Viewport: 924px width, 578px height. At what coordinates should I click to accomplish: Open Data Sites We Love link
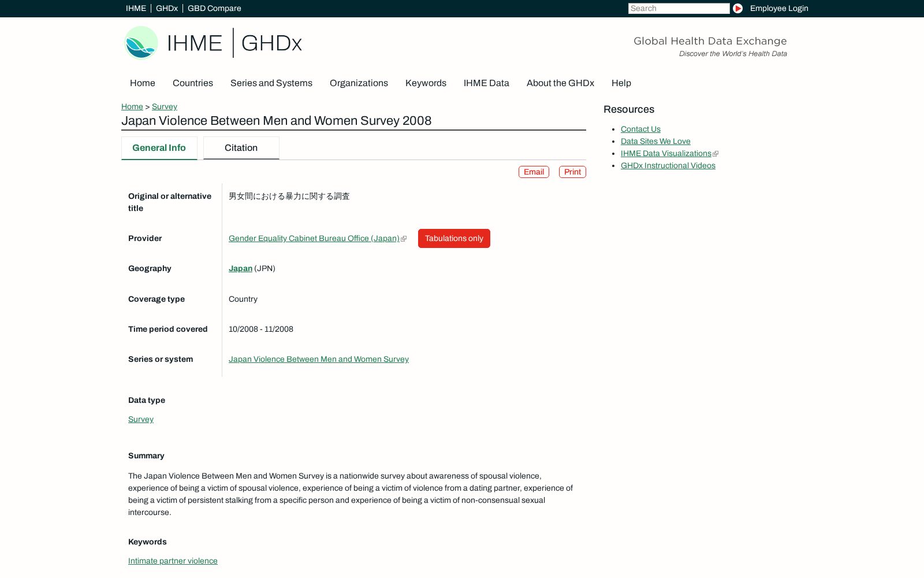pos(655,141)
